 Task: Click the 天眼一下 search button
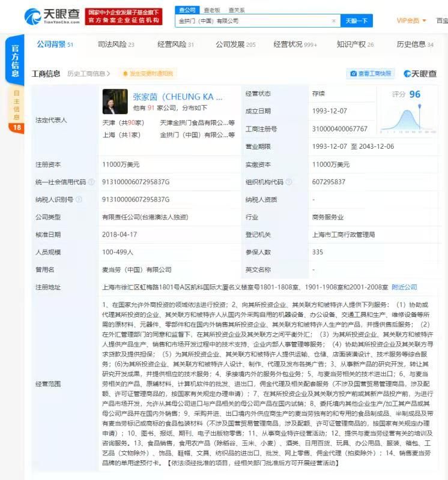(356, 21)
